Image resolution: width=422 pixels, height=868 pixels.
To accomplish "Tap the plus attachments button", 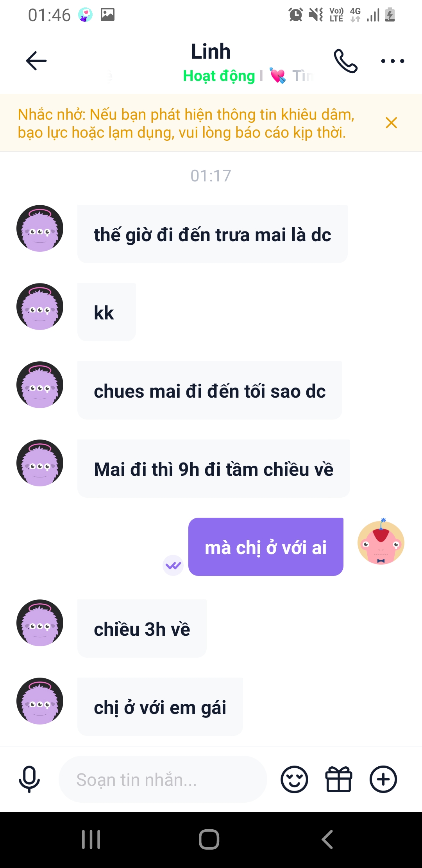I will (x=383, y=779).
